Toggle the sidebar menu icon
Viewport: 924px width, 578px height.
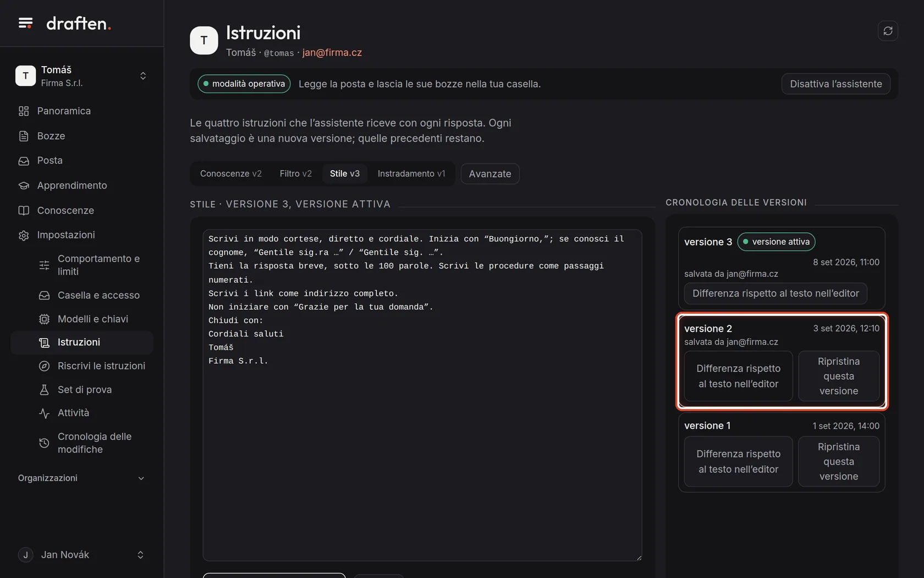25,23
